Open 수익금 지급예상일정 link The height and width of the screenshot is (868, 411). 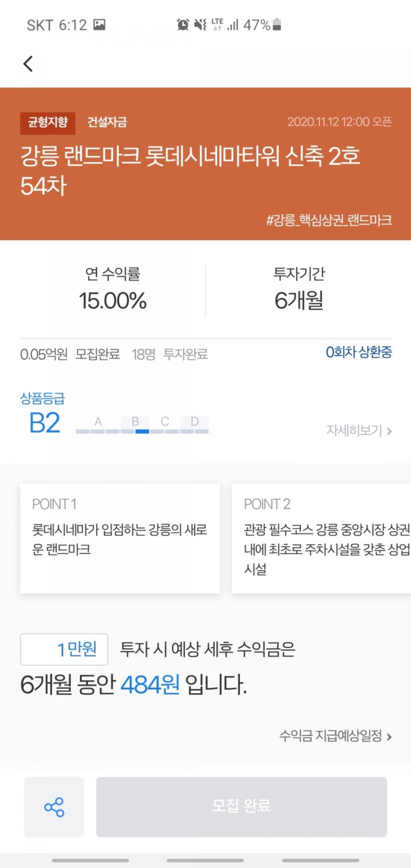(335, 736)
